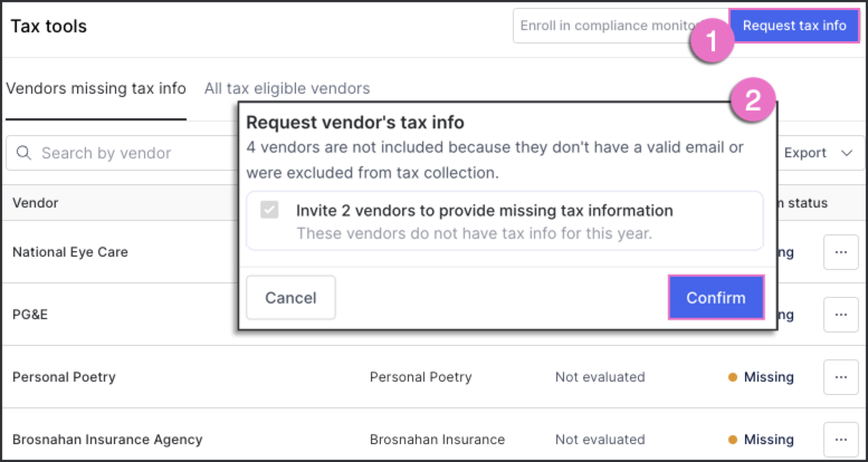Image resolution: width=868 pixels, height=462 pixels.
Task: Open the Export menu
Action: pyautogui.click(x=818, y=153)
